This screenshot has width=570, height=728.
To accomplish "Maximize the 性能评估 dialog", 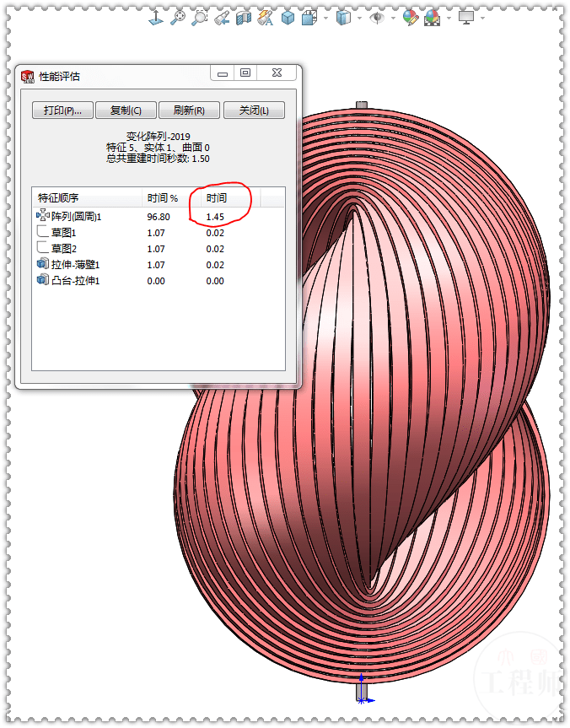I will click(x=245, y=73).
